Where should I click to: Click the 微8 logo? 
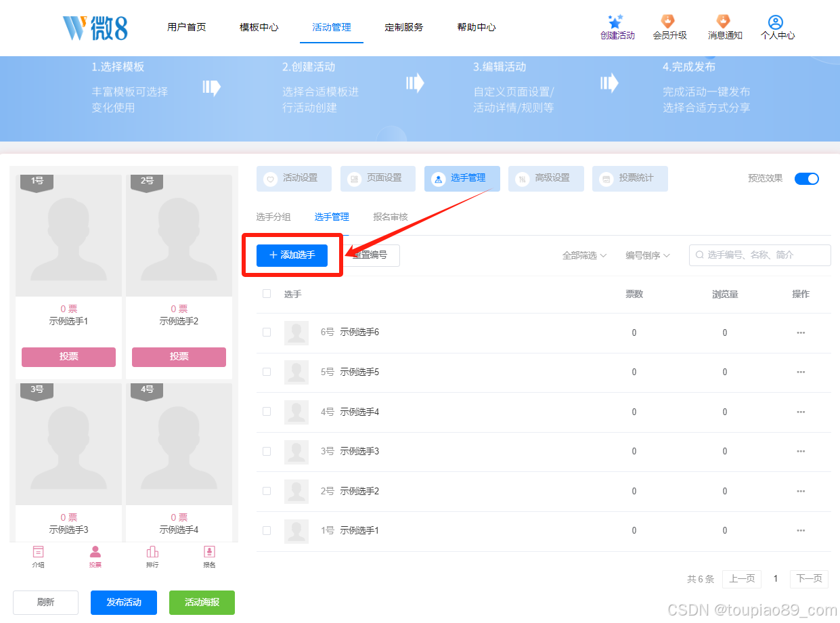point(95,28)
